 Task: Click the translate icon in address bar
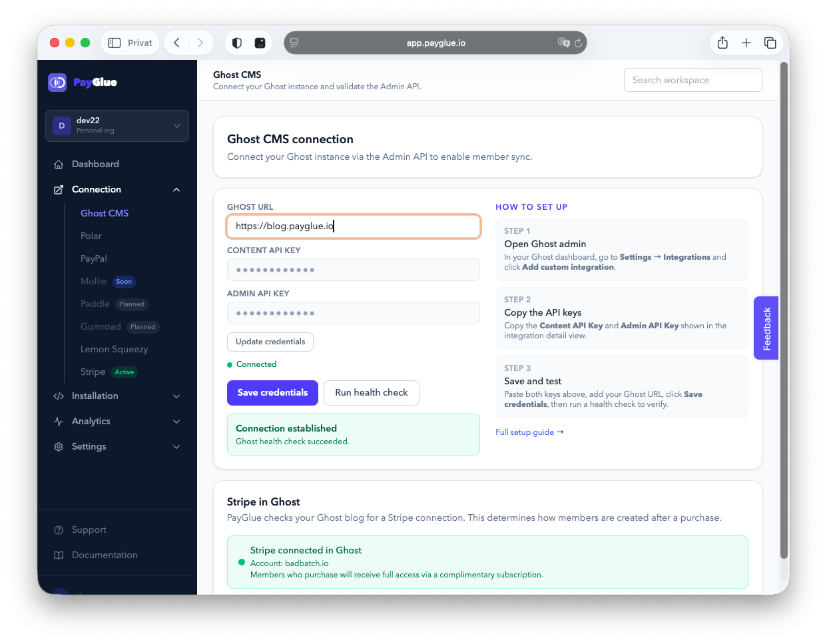tap(563, 43)
